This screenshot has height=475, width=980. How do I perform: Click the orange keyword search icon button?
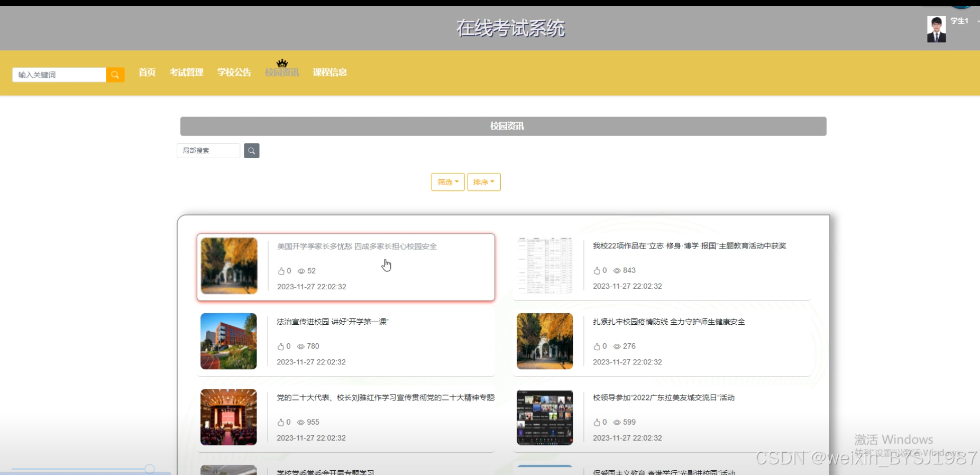click(115, 75)
